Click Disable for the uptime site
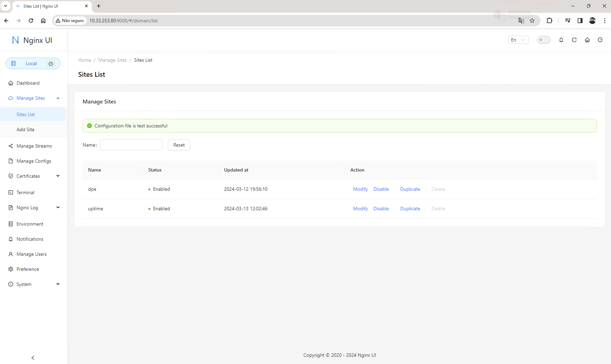Screen dimensions: 611x364 pos(381,209)
